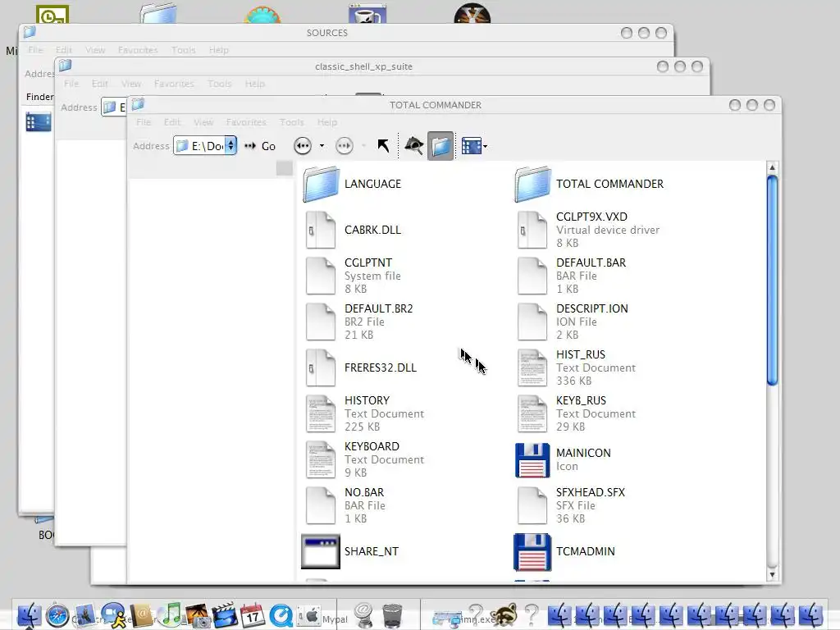Open Favorites menu in SOURCES window

[138, 50]
